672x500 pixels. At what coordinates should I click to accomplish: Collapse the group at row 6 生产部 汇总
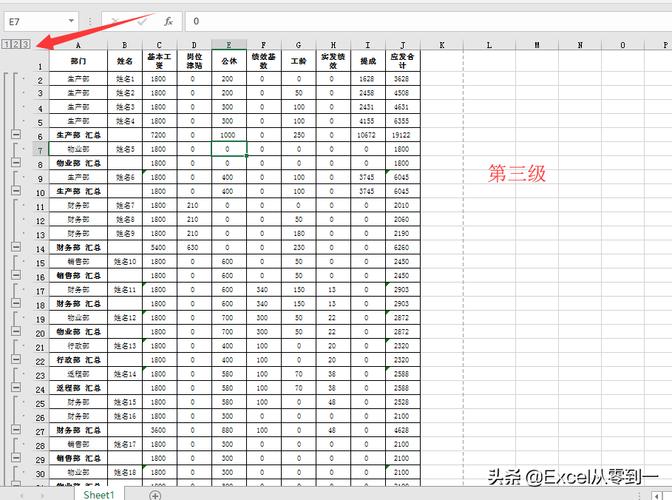(16, 135)
